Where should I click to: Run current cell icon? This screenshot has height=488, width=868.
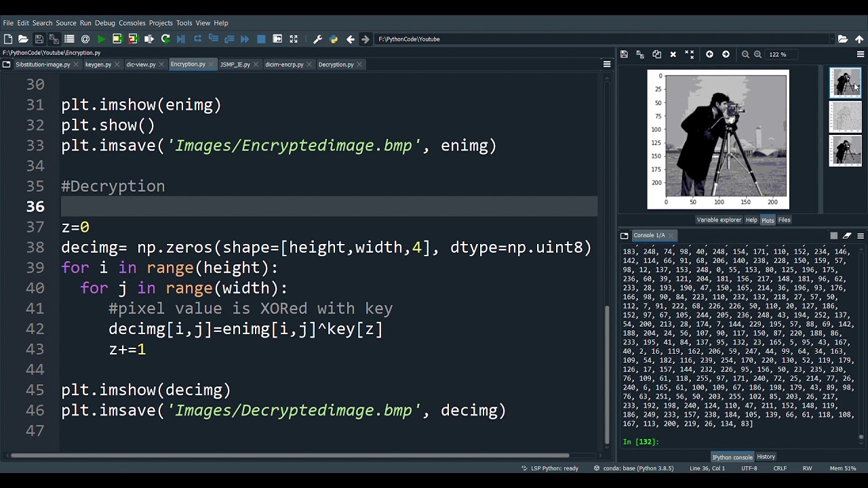(117, 39)
